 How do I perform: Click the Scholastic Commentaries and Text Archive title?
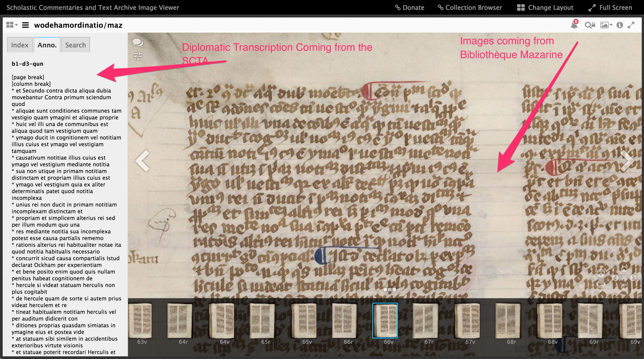tap(93, 8)
